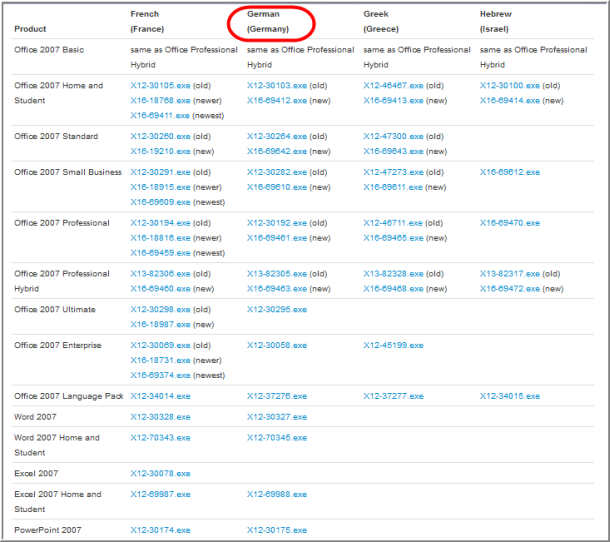Download German Small Business old X12-30282.exe
This screenshot has height=542, width=610.
tap(277, 172)
